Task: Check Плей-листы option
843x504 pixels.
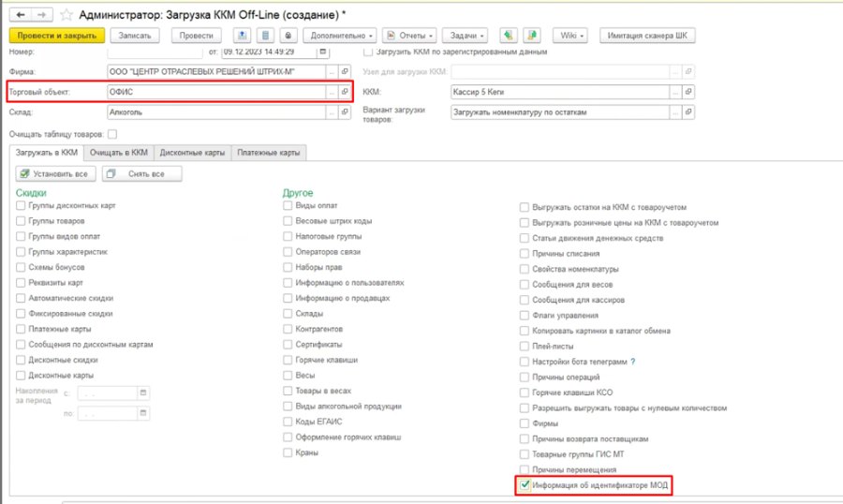Action: [x=525, y=347]
